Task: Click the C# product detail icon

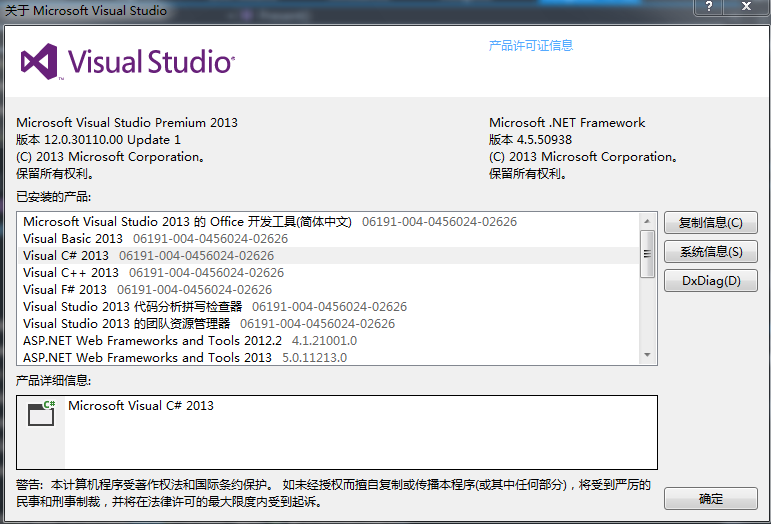Action: point(41,413)
